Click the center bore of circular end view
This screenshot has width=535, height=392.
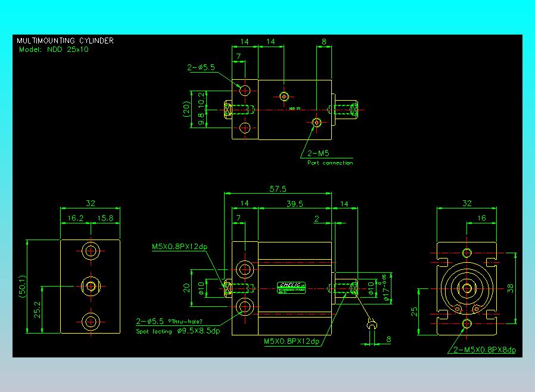pyautogui.click(x=466, y=288)
